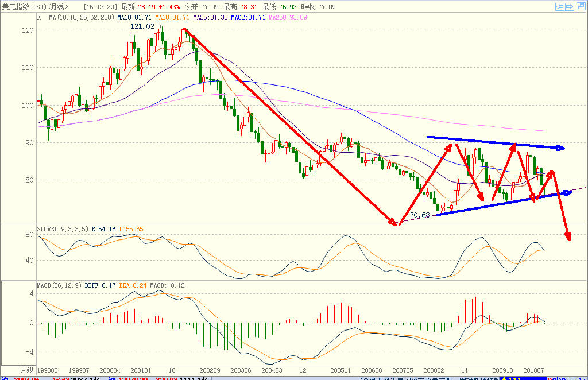This screenshot has height=380, width=588.
Task: Click the right arrow navigation icon
Action: pos(570,7)
